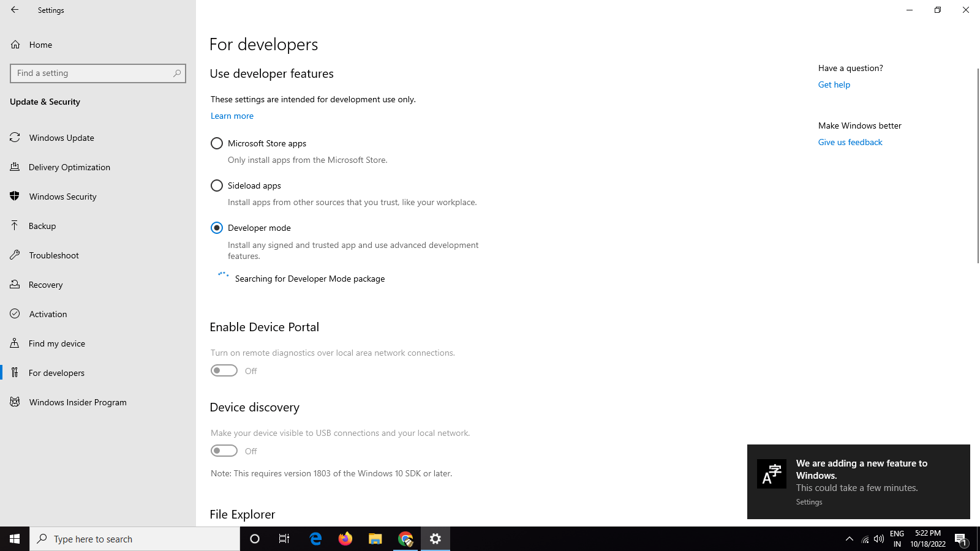Click the Activation checkmark icon
This screenshot has height=551, width=980.
click(15, 314)
